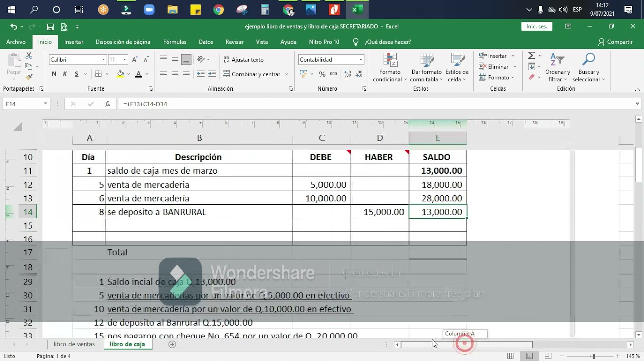Click in the formula bar =+E13+C14-D14

point(376,104)
